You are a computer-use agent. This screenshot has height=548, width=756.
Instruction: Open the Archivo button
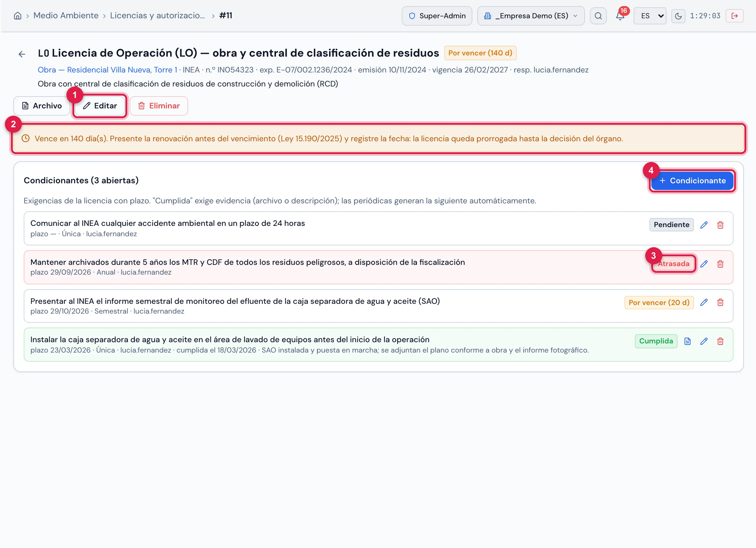point(42,106)
